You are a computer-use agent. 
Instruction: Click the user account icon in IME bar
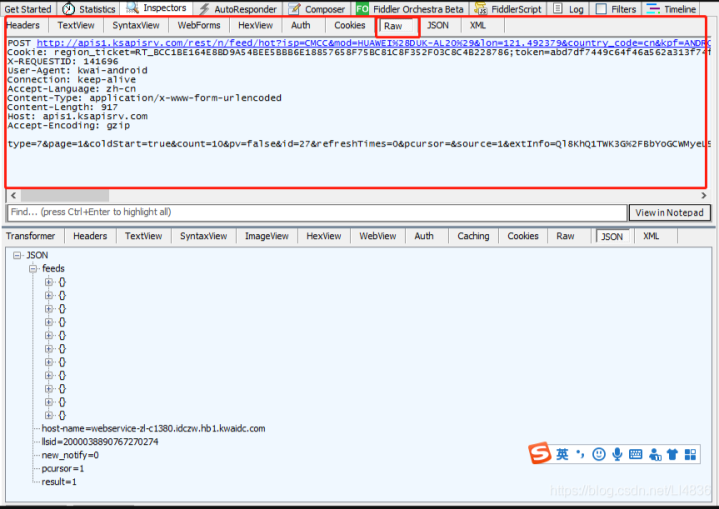point(655,454)
